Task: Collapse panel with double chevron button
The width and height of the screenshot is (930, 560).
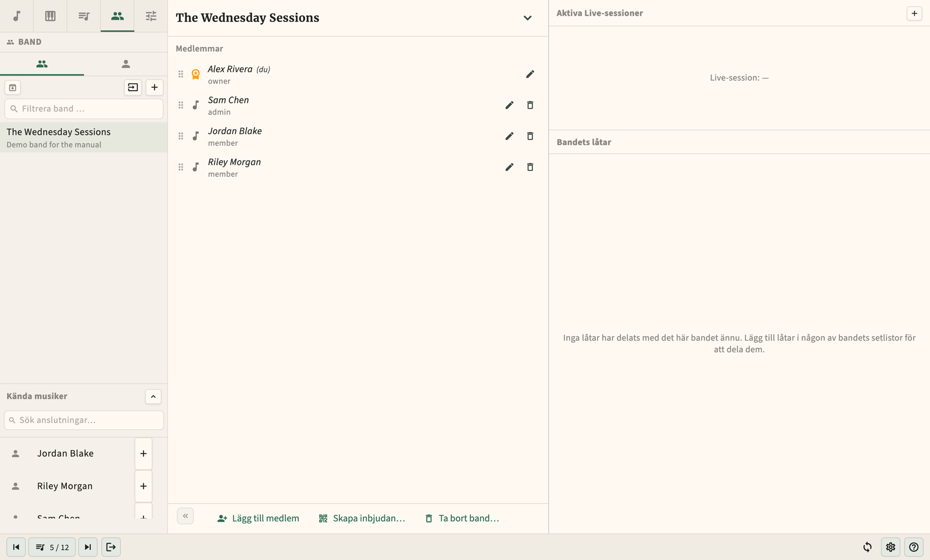Action: click(185, 516)
